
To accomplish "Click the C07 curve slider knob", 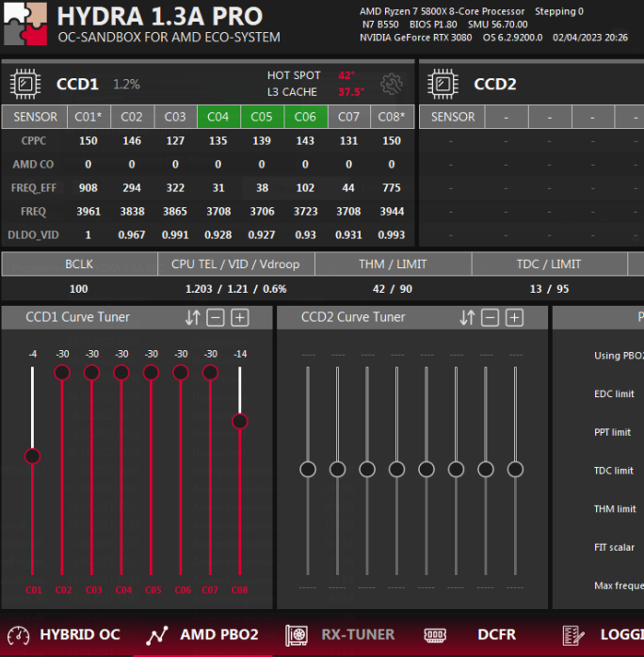I will click(210, 373).
